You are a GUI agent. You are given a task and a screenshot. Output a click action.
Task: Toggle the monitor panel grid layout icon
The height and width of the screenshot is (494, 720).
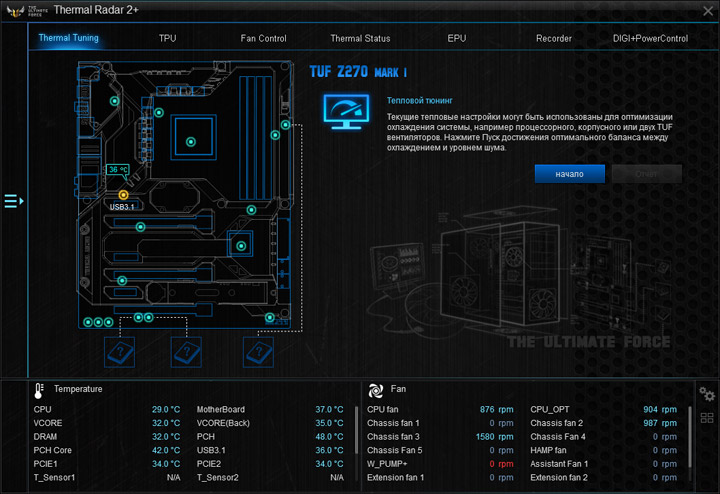pos(707,418)
